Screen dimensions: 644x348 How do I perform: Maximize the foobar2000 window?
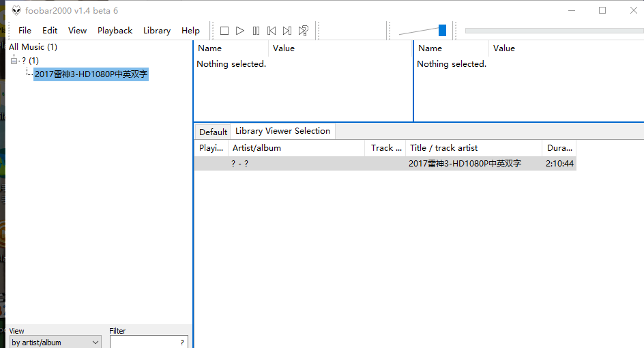coord(602,11)
